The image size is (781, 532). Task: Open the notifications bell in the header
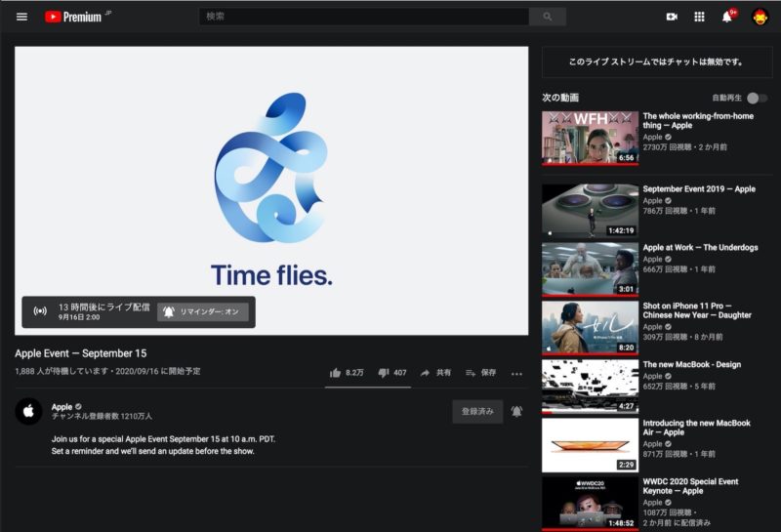click(x=727, y=17)
